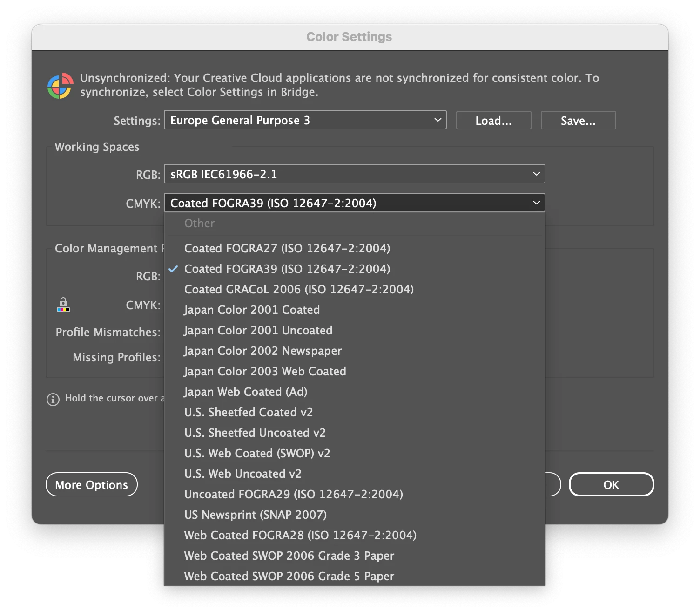
Task: Select Web Coated SWOP 2006 Grade 5 Paper
Action: pos(355,576)
